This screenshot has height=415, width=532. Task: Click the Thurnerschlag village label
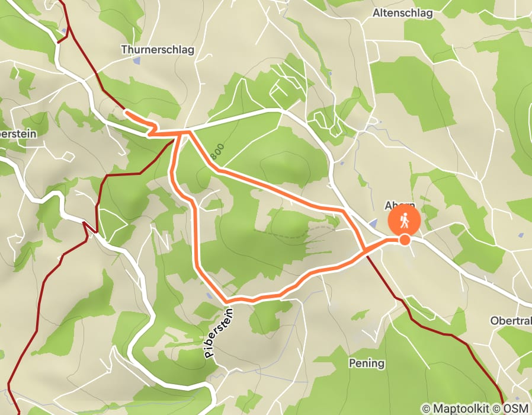click(x=158, y=50)
